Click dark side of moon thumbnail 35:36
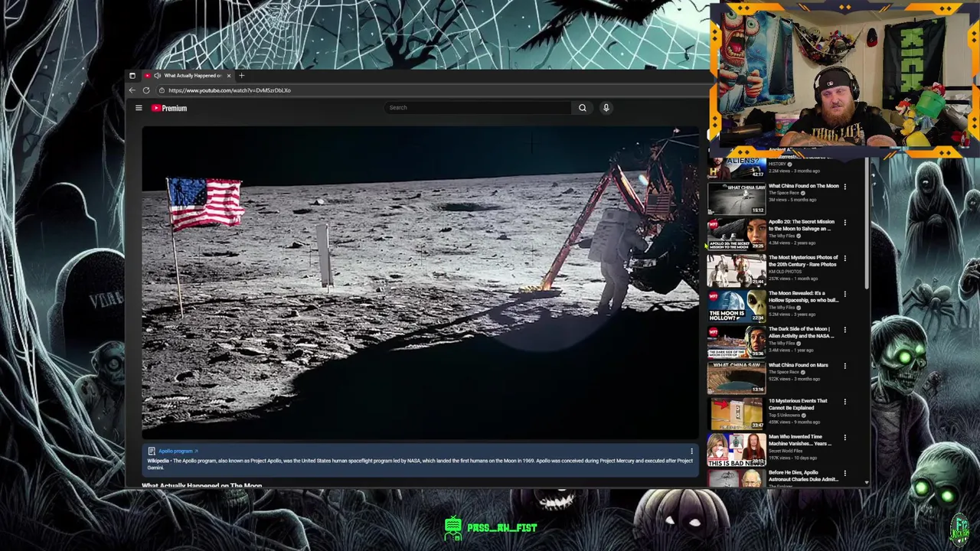This screenshot has width=980, height=551. (737, 342)
